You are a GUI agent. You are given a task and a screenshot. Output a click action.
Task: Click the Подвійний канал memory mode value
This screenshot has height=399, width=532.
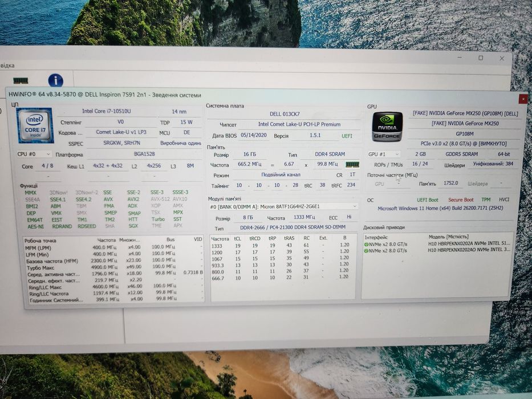click(281, 175)
